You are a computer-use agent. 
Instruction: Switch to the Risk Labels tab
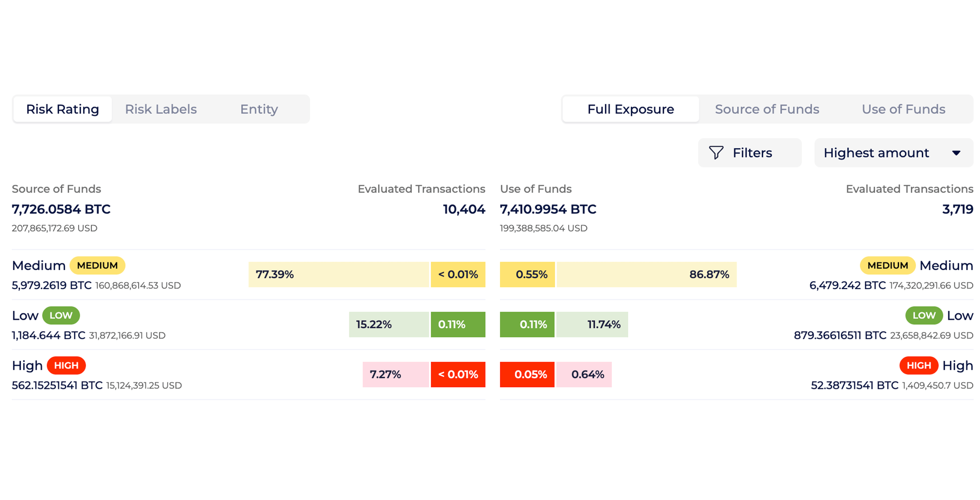161,109
